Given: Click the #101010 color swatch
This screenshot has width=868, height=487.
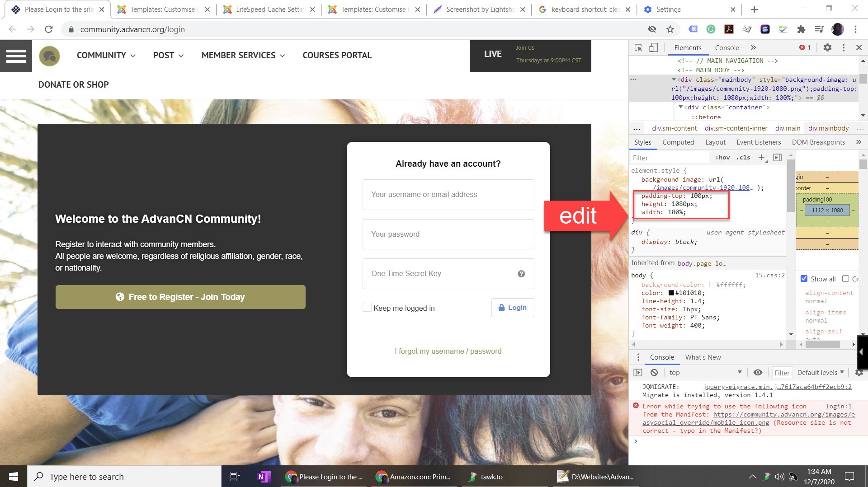Looking at the screenshot, I should click(x=671, y=293).
